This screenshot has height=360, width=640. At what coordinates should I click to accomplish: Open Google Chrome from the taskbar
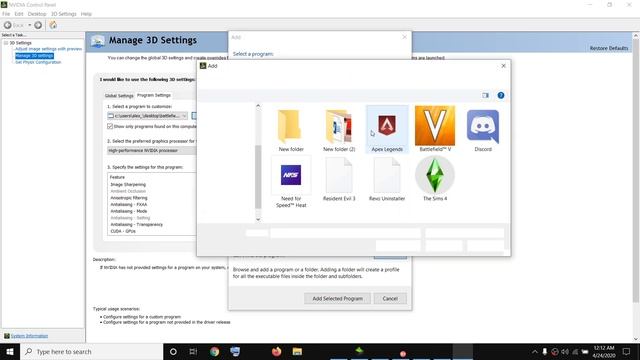click(x=214, y=351)
